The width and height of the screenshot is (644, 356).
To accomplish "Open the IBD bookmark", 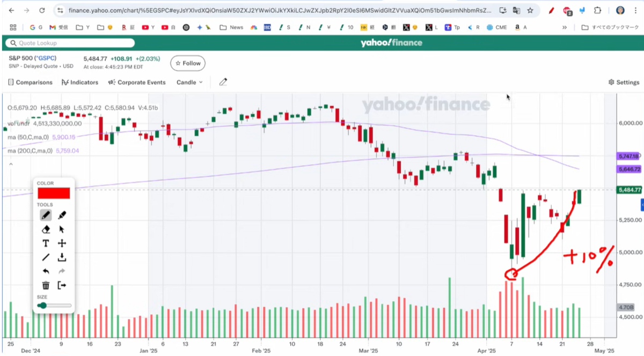I will [267, 27].
